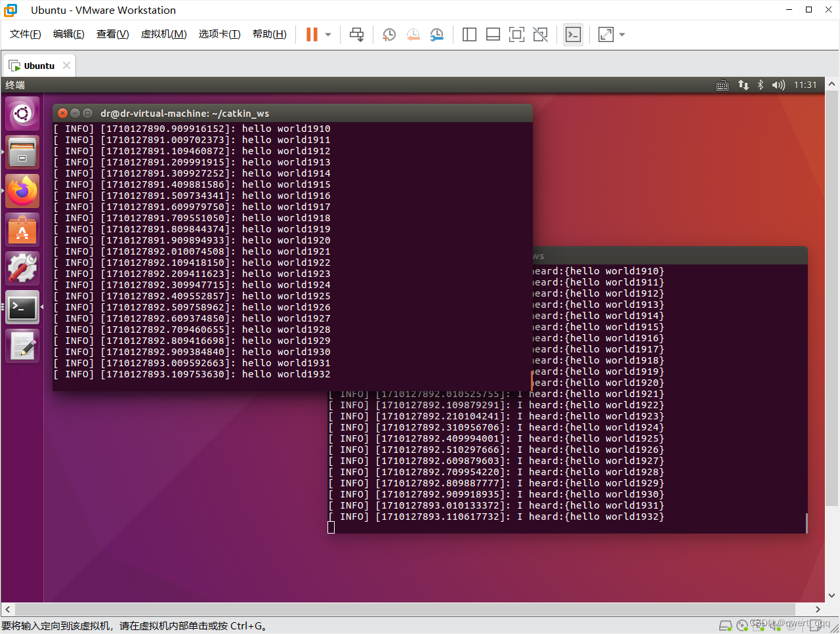Click the stretch guest display icon
Viewport: 840px width, 634px height.
(606, 35)
